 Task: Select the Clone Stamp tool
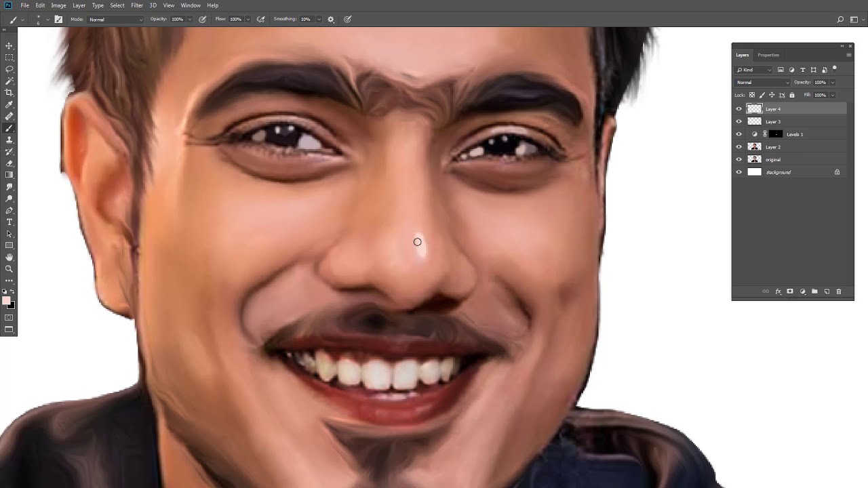point(9,140)
